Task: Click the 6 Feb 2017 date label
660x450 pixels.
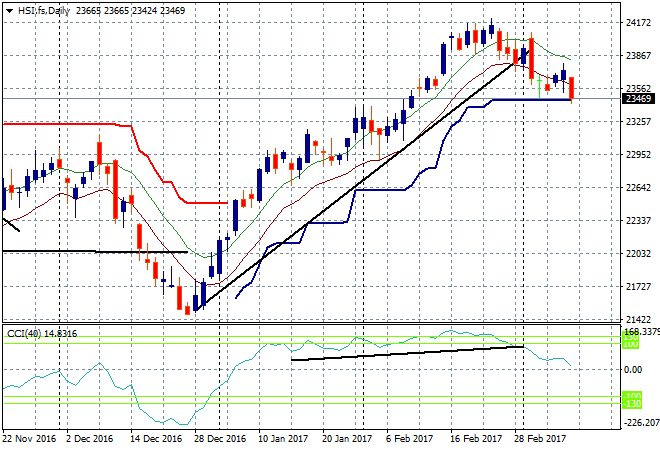Action: (x=409, y=439)
